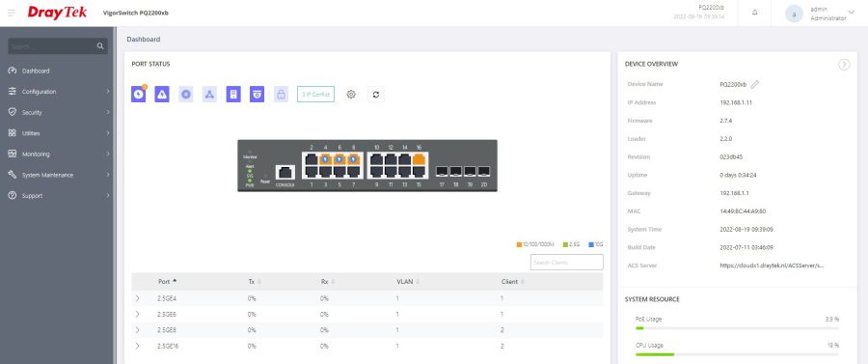Viewport: 868px width, 364px height.
Task: Click the IP Conflict button
Action: point(315,95)
